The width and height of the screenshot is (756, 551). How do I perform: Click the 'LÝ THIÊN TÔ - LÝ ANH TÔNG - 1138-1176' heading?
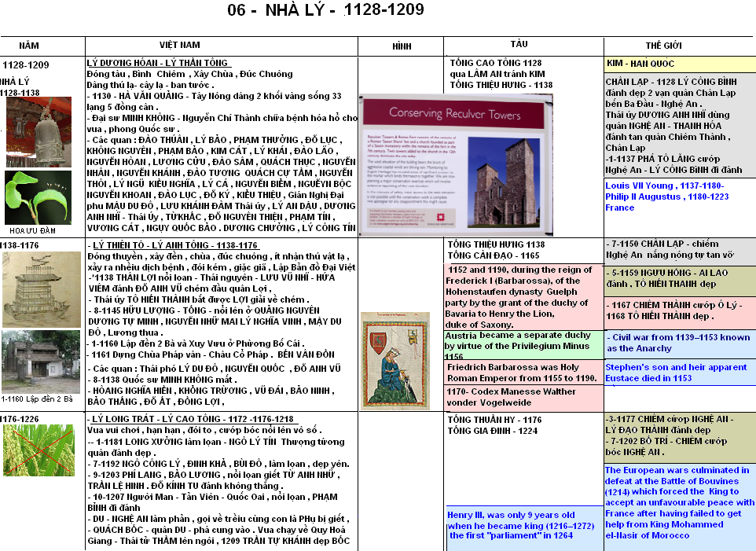[x=175, y=245]
